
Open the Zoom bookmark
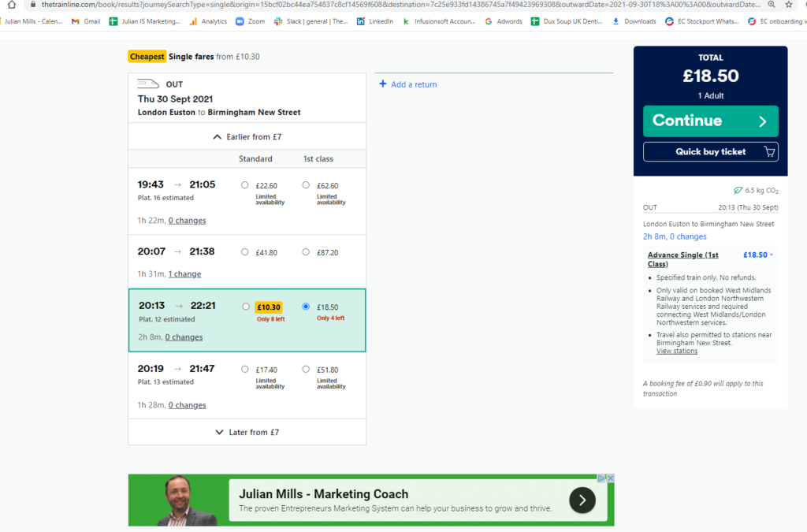tap(250, 21)
